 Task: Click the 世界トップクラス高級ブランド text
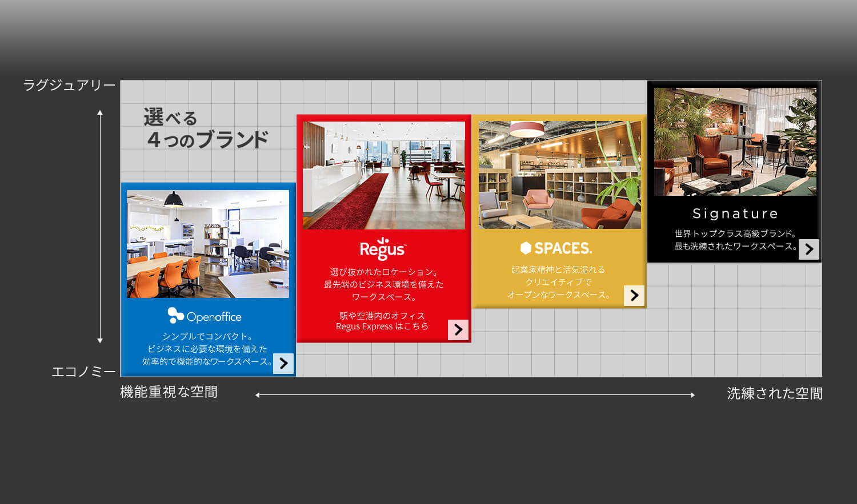pyautogui.click(x=735, y=233)
